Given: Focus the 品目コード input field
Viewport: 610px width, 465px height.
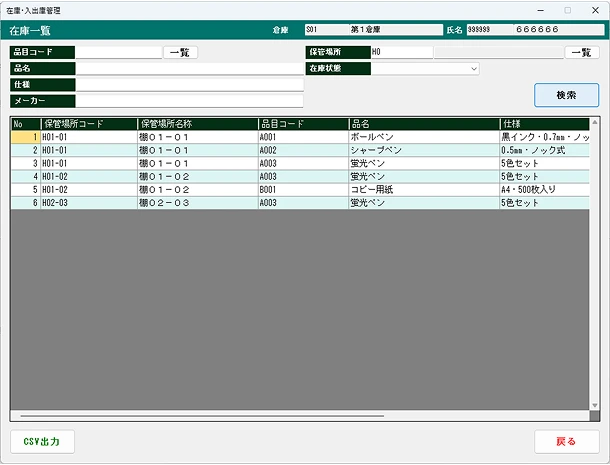Looking at the screenshot, I should pos(118,52).
